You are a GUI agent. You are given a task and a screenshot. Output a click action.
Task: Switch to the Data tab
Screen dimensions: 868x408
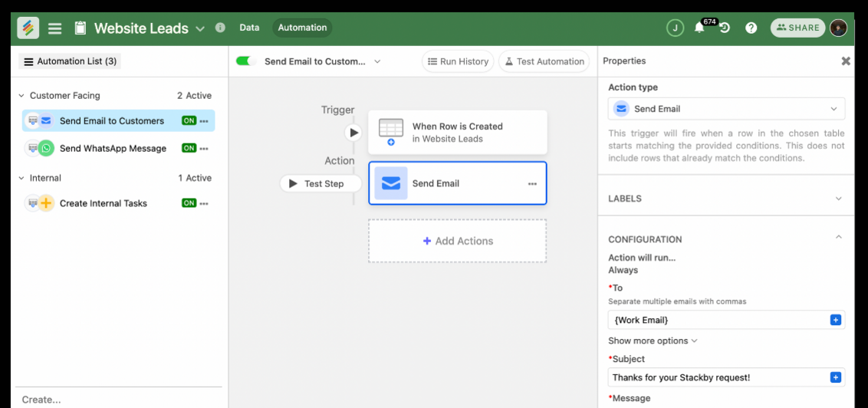click(x=249, y=27)
